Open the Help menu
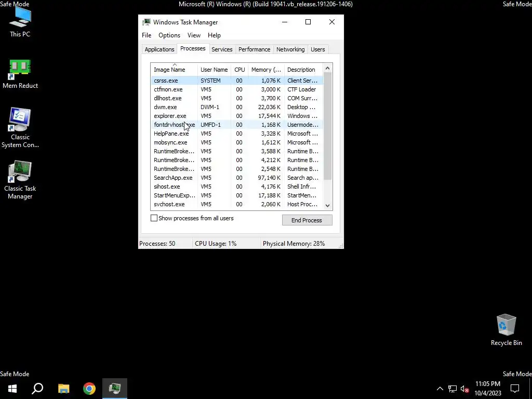The image size is (532, 399). pos(214,35)
